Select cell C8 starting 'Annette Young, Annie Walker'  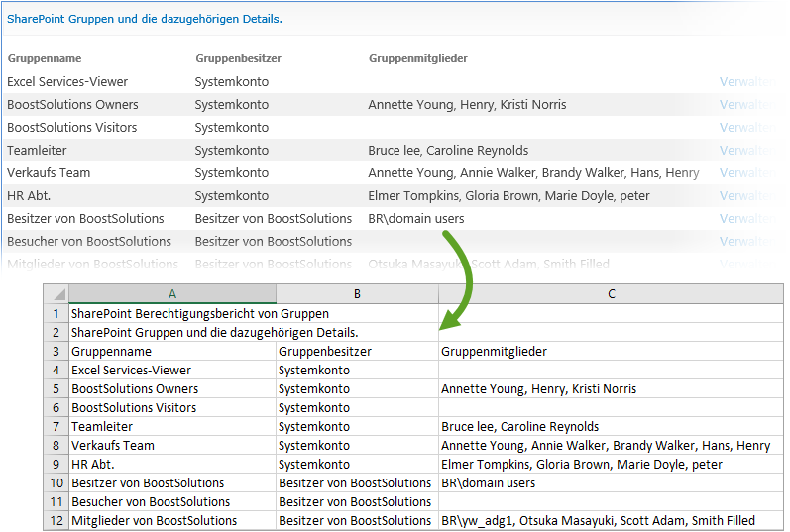pos(612,446)
